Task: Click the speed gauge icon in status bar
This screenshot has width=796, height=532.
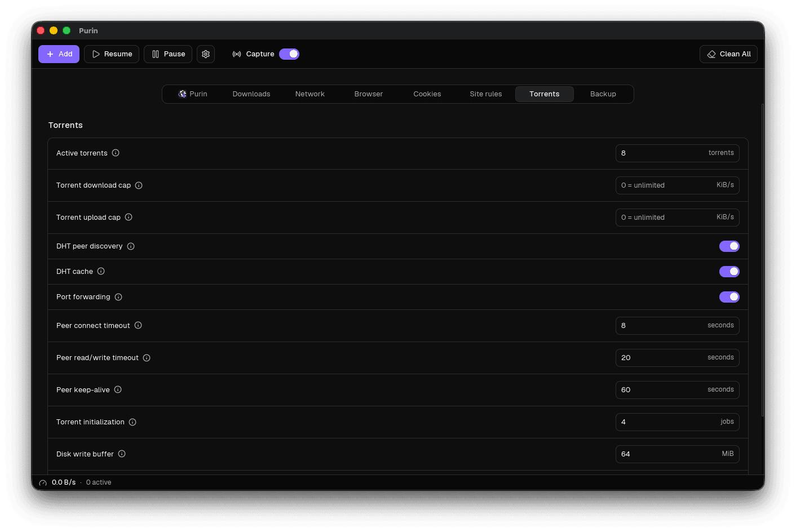Action: (43, 483)
